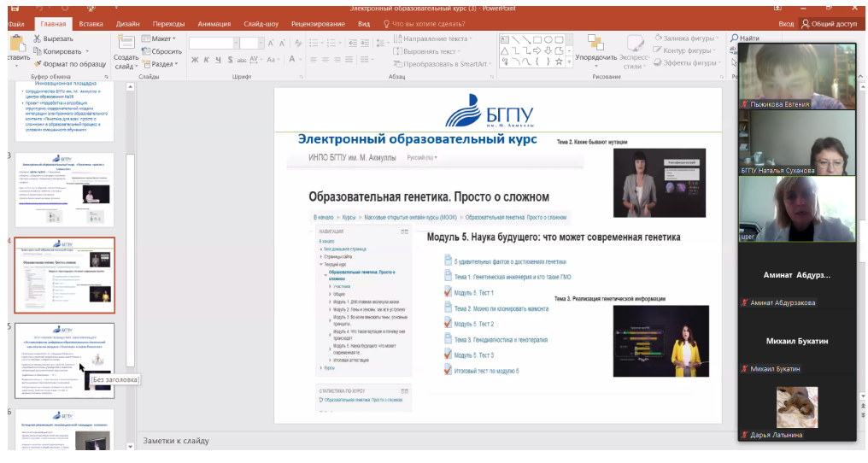The height and width of the screenshot is (463, 868).
Task: Click the Format Painter (Формат по образцу) icon
Action: [37, 63]
